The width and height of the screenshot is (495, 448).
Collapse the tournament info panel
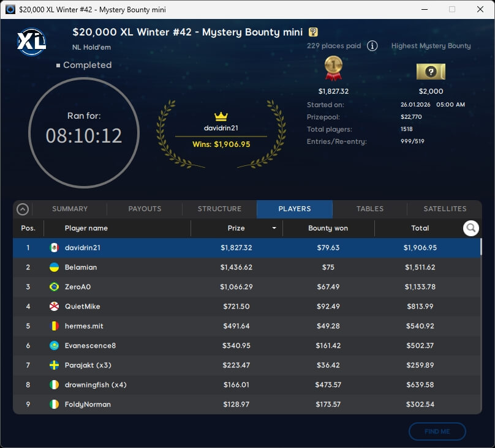pyautogui.click(x=23, y=209)
